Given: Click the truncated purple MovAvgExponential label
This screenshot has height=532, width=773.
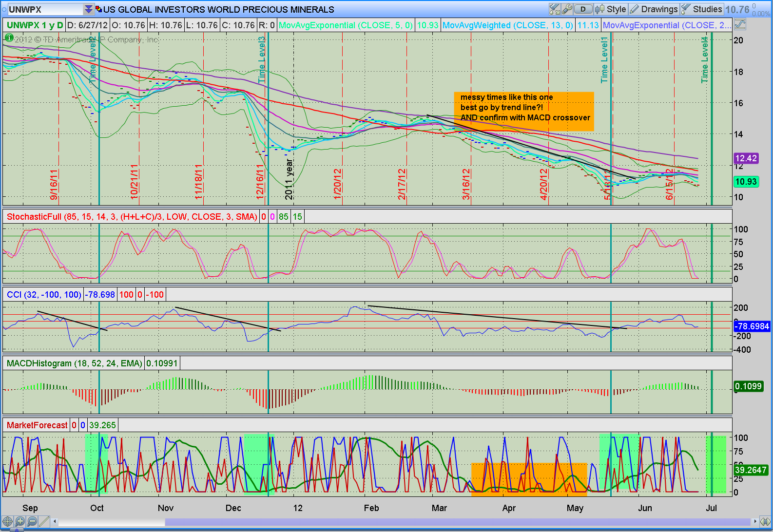Looking at the screenshot, I should click(667, 25).
